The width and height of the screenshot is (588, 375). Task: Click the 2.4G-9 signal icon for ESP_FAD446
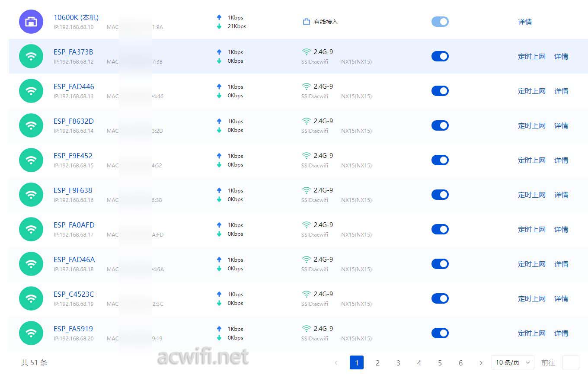[306, 87]
